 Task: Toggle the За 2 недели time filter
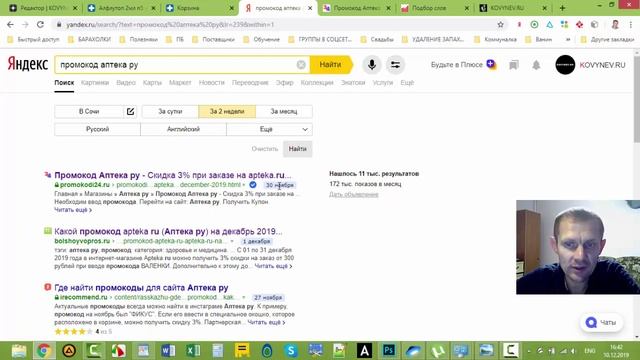pyautogui.click(x=227, y=111)
